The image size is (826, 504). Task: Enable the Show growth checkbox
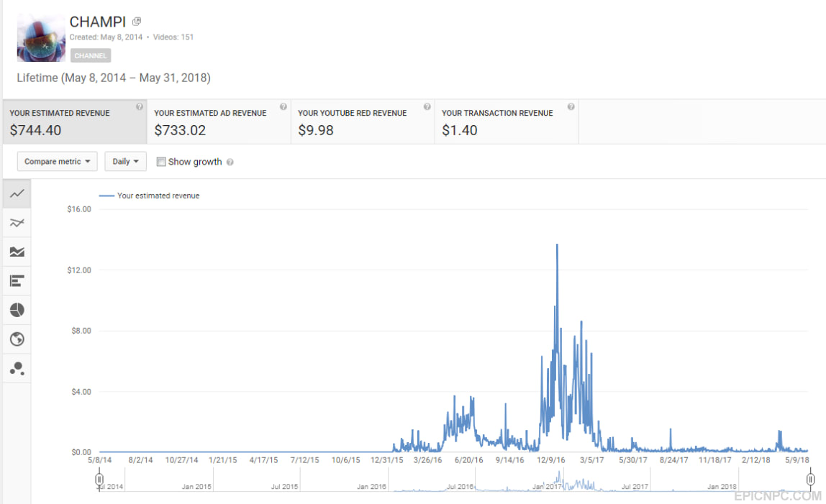pyautogui.click(x=161, y=162)
